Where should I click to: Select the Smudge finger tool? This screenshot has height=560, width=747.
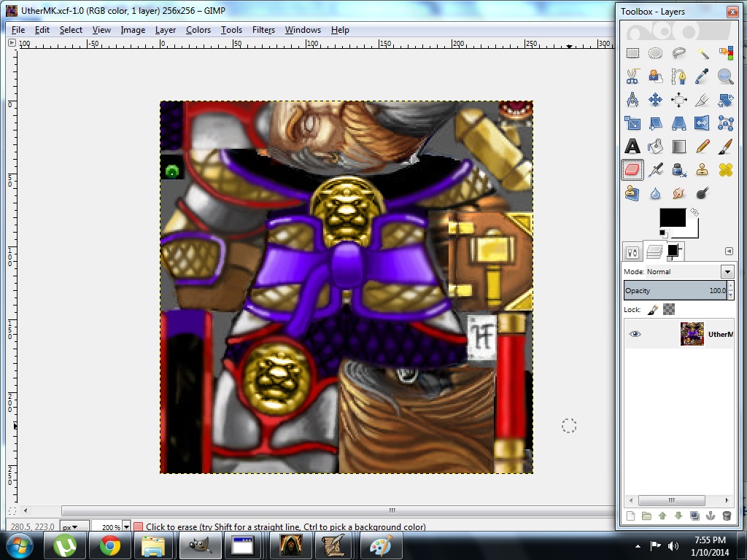point(679,192)
